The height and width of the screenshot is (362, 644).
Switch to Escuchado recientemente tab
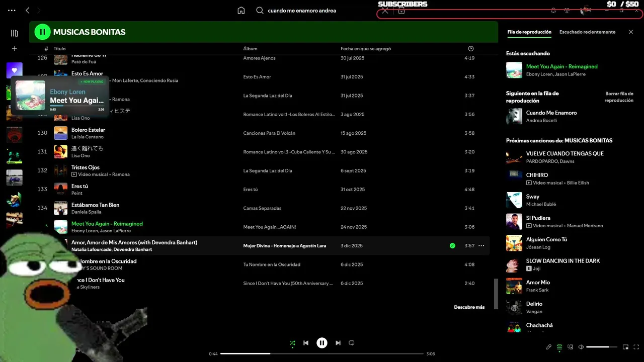tap(587, 32)
